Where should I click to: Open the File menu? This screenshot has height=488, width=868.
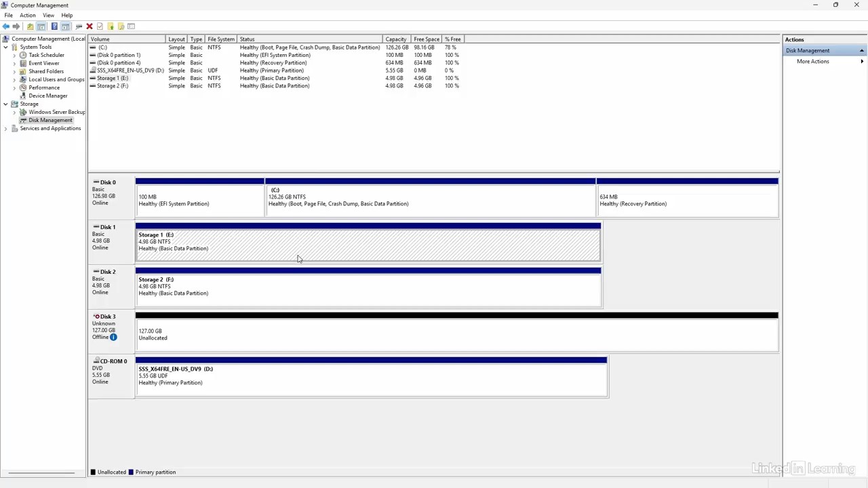click(x=8, y=15)
